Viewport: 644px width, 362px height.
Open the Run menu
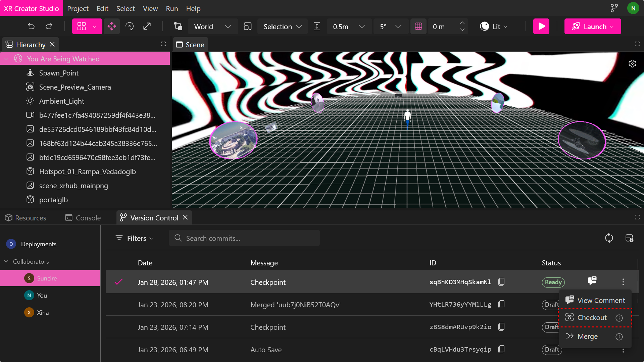coord(172,8)
